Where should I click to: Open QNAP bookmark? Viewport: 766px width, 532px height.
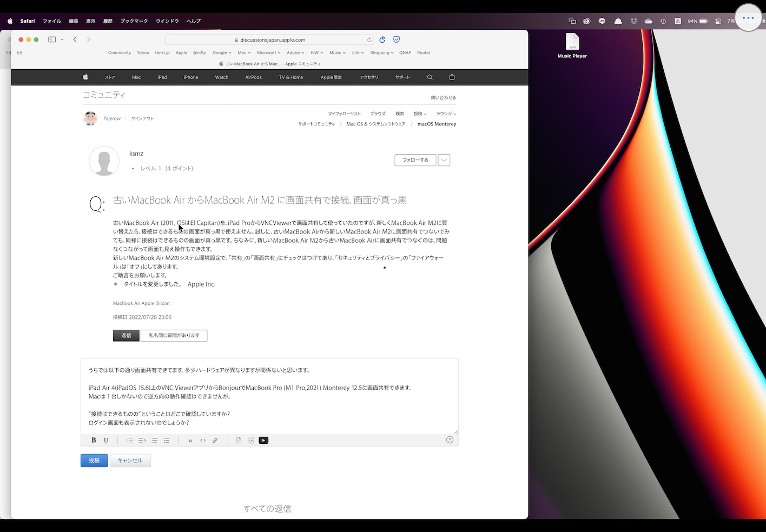tap(405, 52)
